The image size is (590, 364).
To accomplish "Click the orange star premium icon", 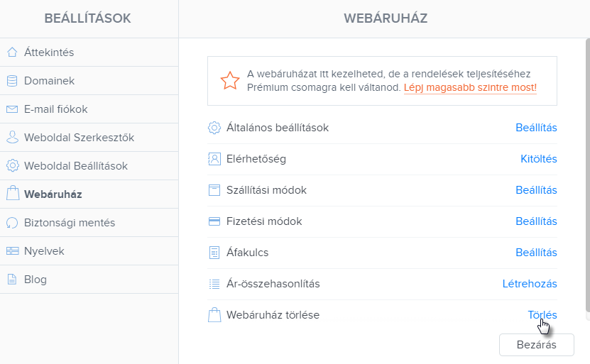I will click(x=230, y=80).
